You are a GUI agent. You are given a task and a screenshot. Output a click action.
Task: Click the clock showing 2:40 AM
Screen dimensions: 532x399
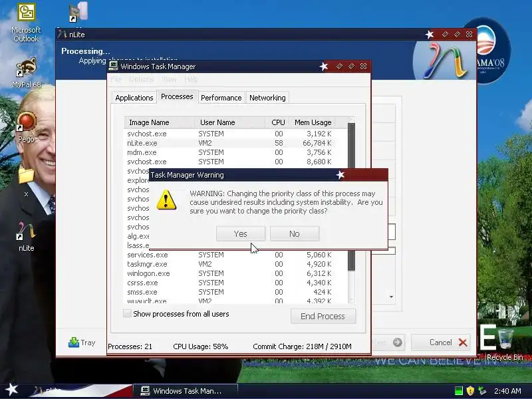[x=507, y=391]
